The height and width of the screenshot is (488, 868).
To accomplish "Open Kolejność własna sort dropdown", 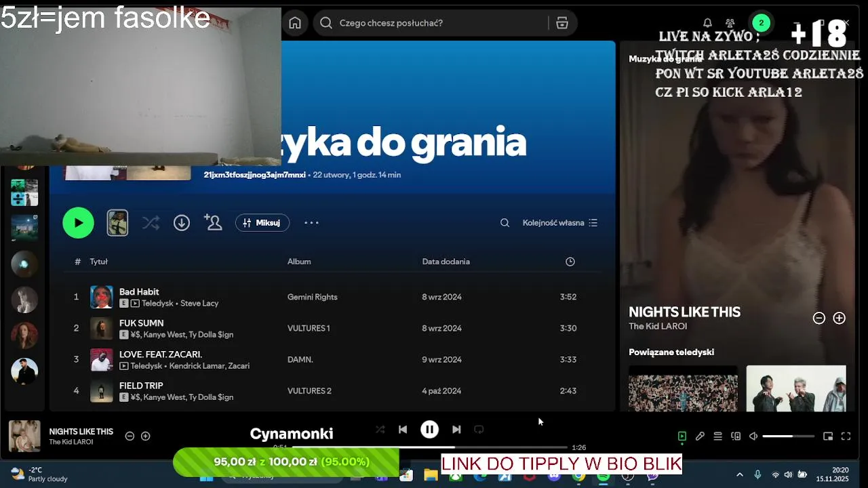I will click(x=560, y=222).
